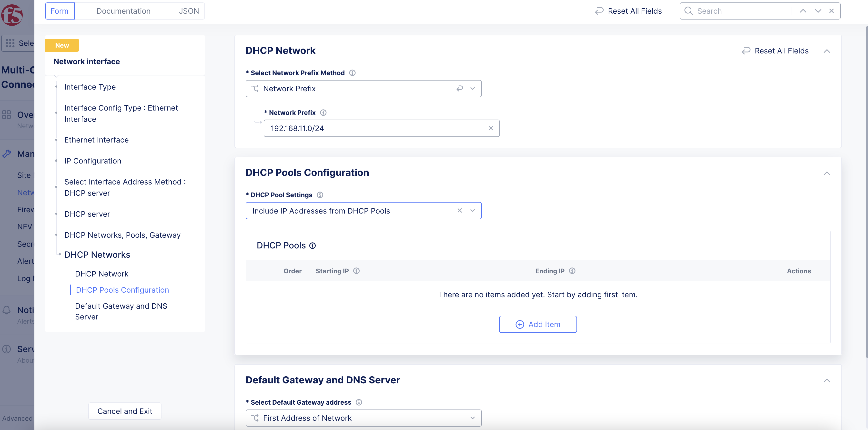Collapse the DHCP Network section with its chevron
This screenshot has height=430, width=868.
pos(827,51)
